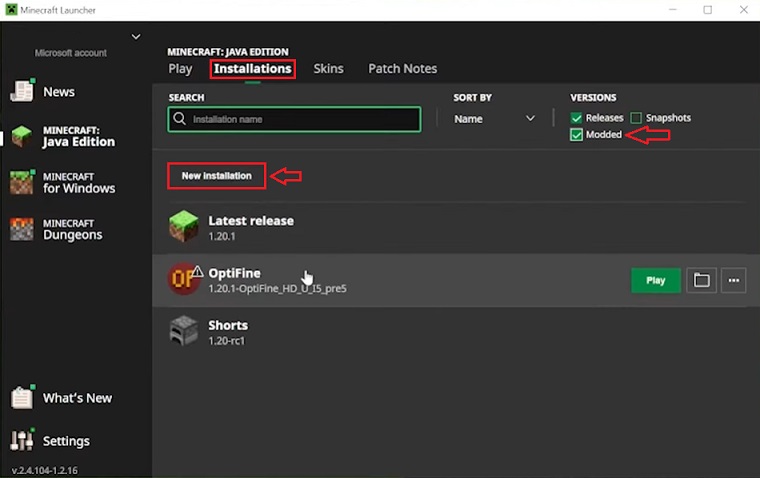
Task: Open OptiFine three-dot more options menu
Action: pyautogui.click(x=734, y=280)
